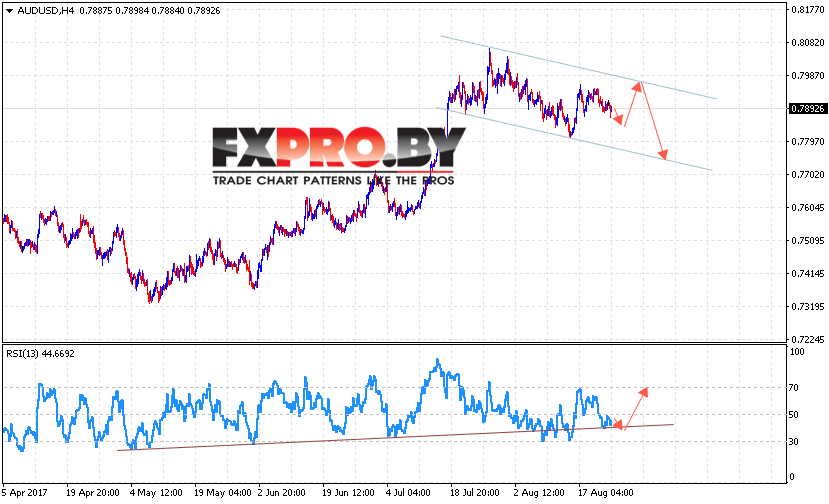Image resolution: width=829 pixels, height=504 pixels.
Task: Click the upward red arrow in price channel
Action: click(x=633, y=104)
